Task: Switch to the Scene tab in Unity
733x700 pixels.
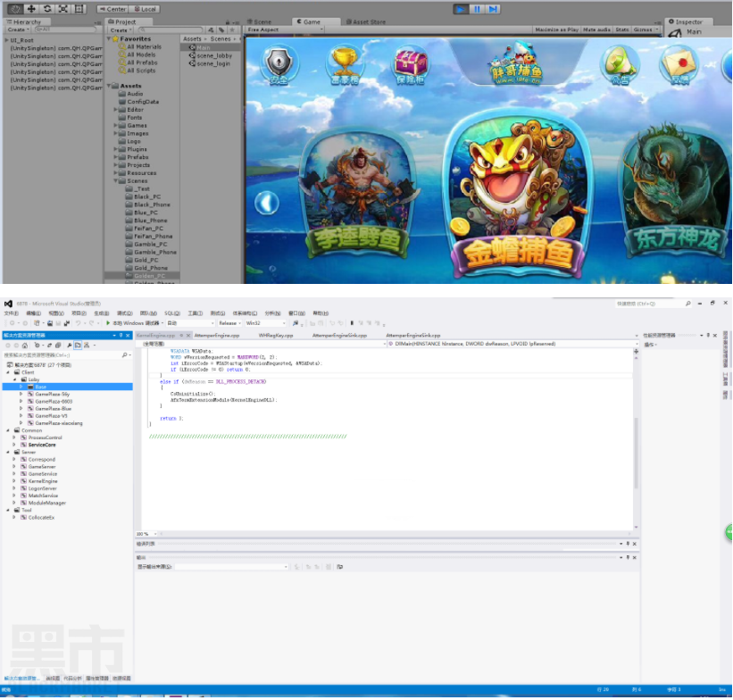Action: point(260,22)
